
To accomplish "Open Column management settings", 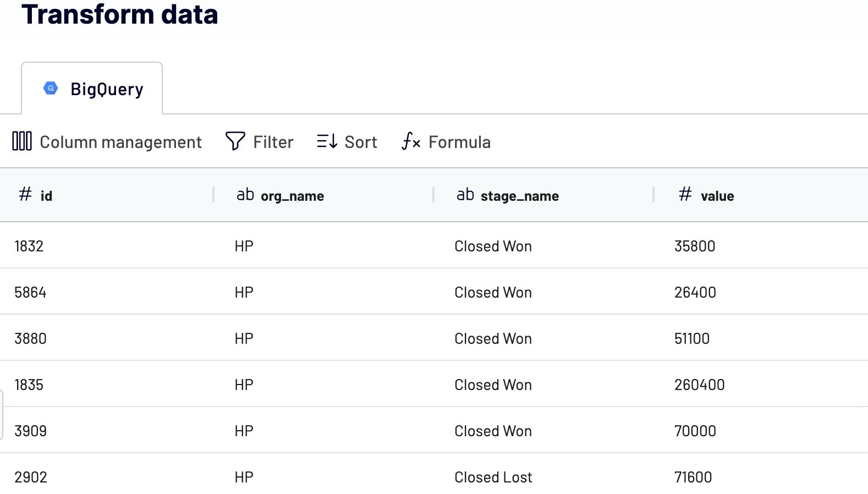I will pos(120,141).
